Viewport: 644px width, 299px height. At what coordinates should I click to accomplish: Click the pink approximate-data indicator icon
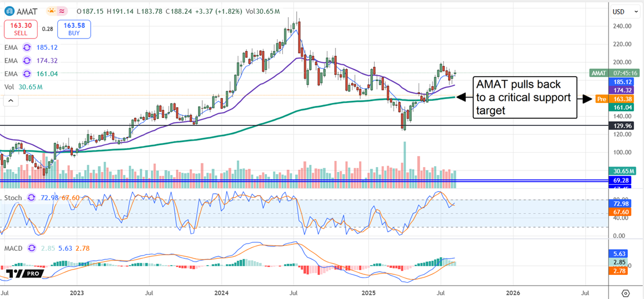point(62,11)
